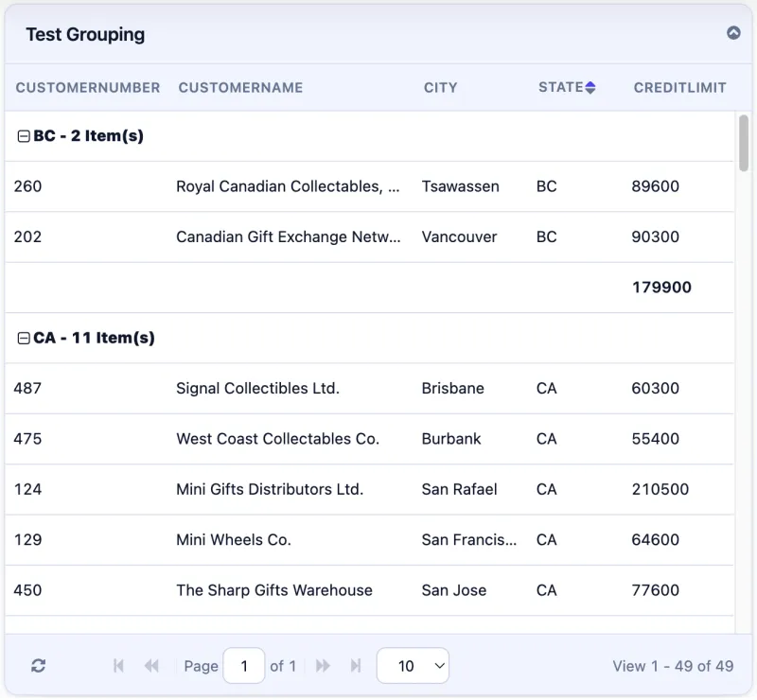Image resolution: width=757 pixels, height=700 pixels.
Task: Select customer number 450 cell
Action: [27, 590]
